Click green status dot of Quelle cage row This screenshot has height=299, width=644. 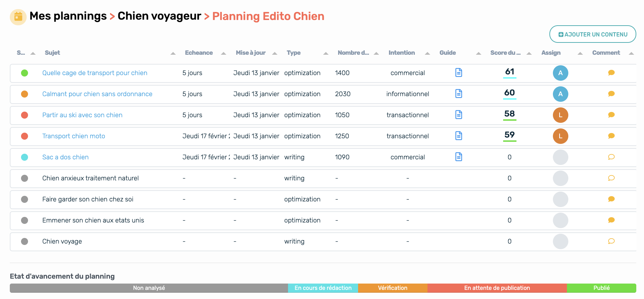coord(25,73)
